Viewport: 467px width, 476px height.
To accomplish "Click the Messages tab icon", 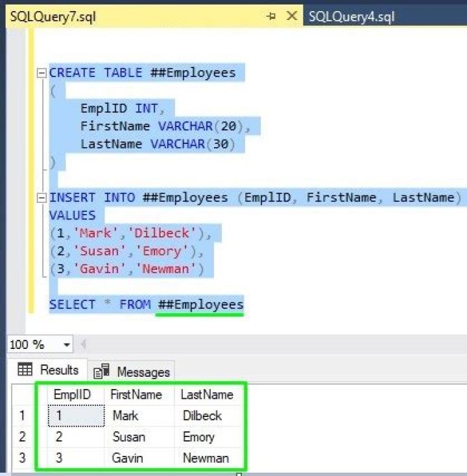I will (101, 371).
